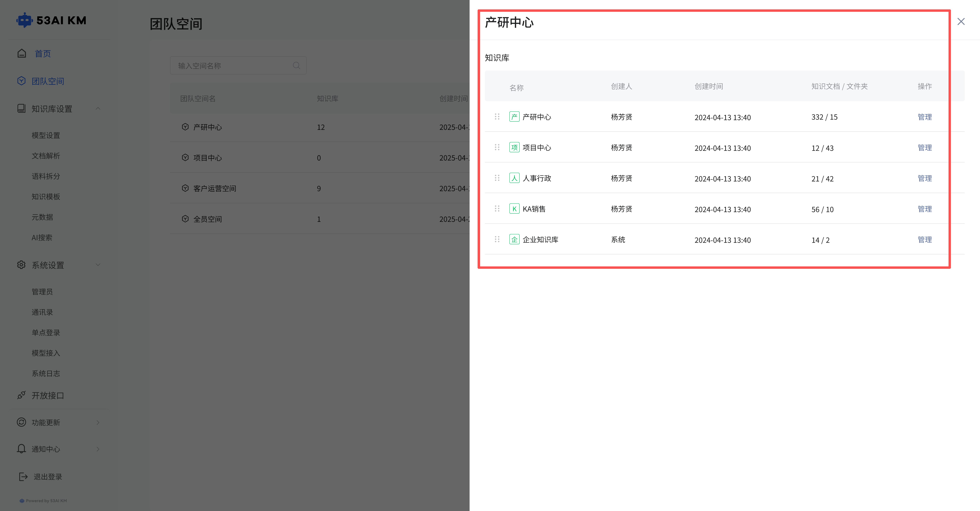Screen dimensions: 980x511
Task: Select the 客户运营空间 team space row
Action: point(215,189)
